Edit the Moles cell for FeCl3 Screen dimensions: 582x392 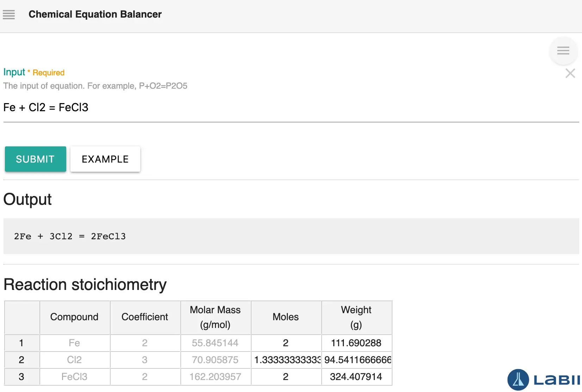tap(286, 377)
